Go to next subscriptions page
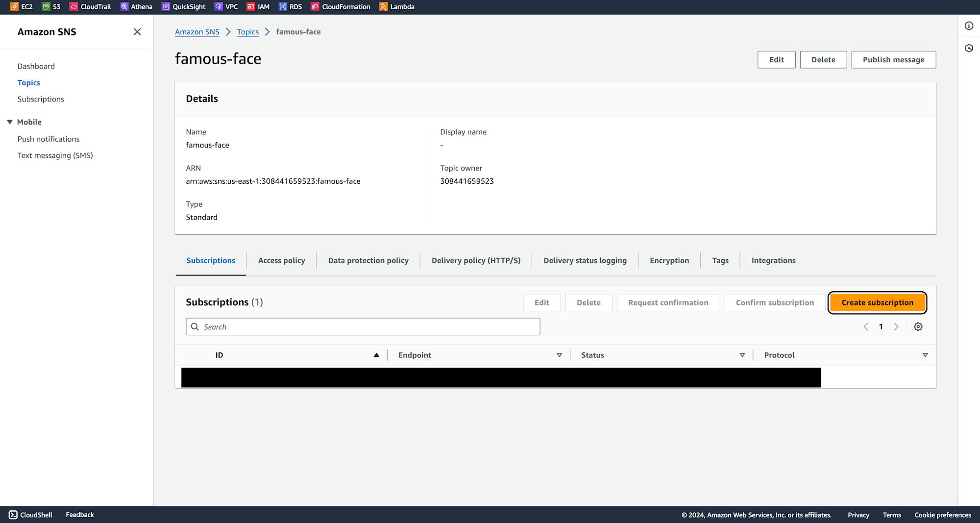The image size is (980, 523). (896, 326)
